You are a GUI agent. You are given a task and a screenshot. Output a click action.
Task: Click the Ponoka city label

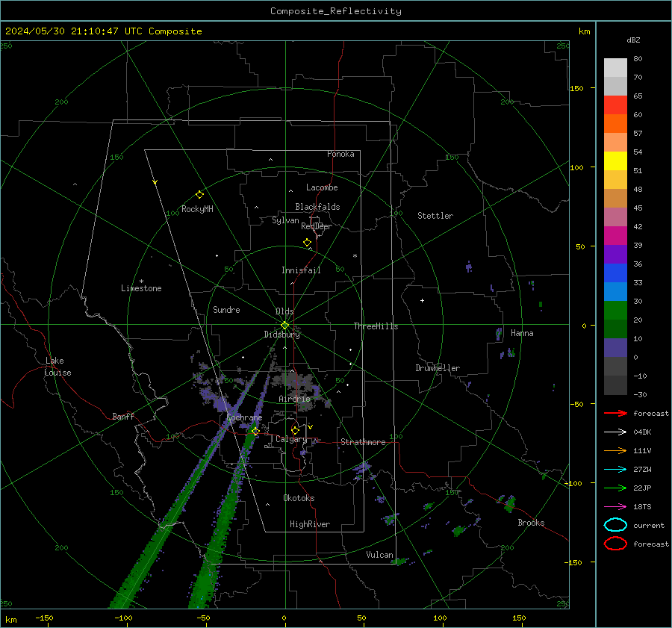point(340,154)
